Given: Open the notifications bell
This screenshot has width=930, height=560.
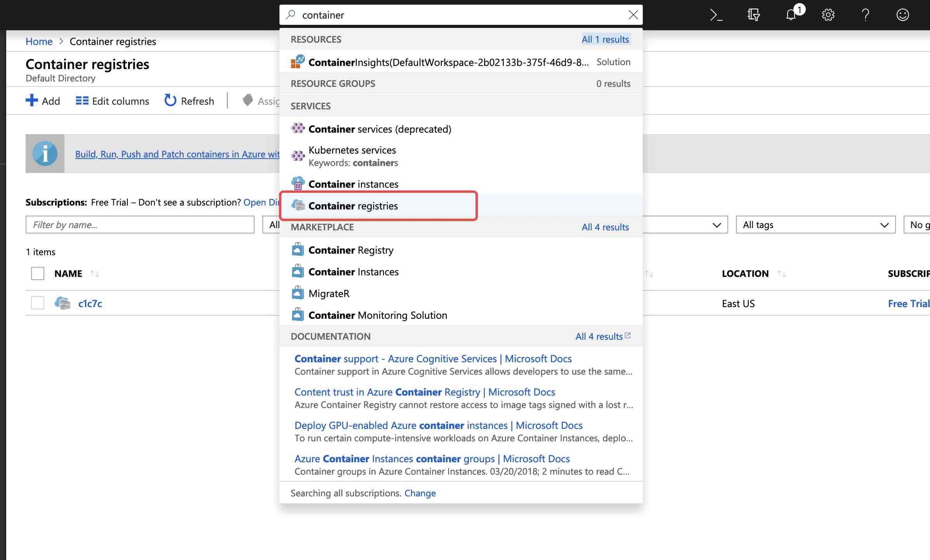Looking at the screenshot, I should pos(791,15).
